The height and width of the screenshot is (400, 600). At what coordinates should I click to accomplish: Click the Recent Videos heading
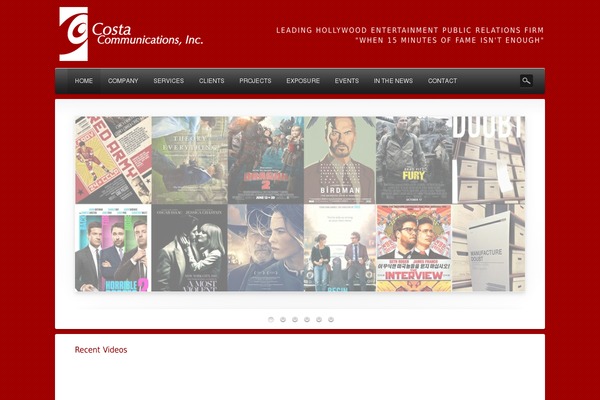click(101, 349)
